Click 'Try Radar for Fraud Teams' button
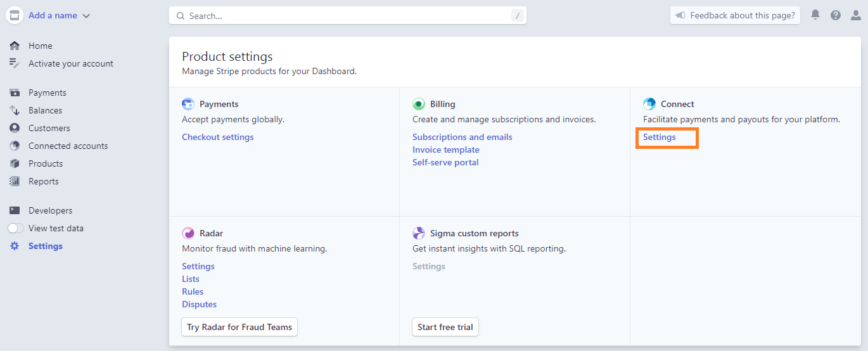This screenshot has width=868, height=351. [x=239, y=327]
